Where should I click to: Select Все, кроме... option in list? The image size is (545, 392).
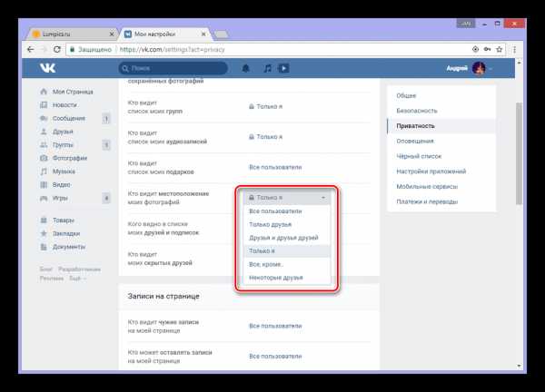pos(287,264)
